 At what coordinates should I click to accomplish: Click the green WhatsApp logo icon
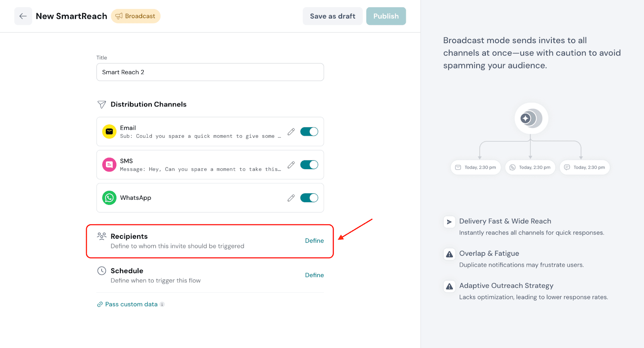[x=109, y=198]
